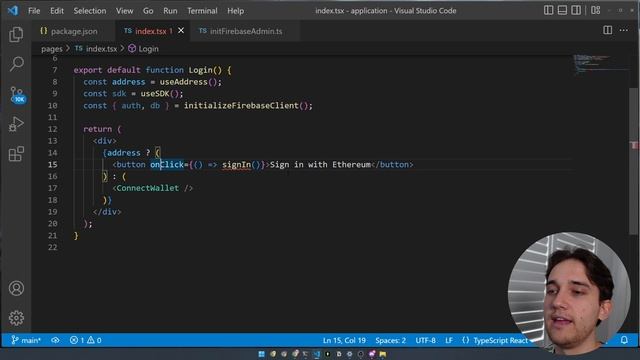The width and height of the screenshot is (640, 360).
Task: Click the Login breadcrumb symbol
Action: point(144,49)
